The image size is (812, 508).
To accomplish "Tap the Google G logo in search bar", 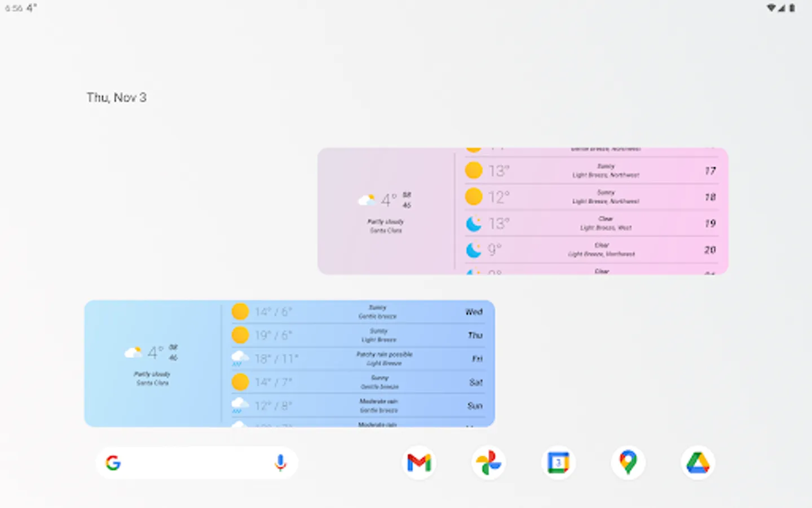I will point(113,463).
